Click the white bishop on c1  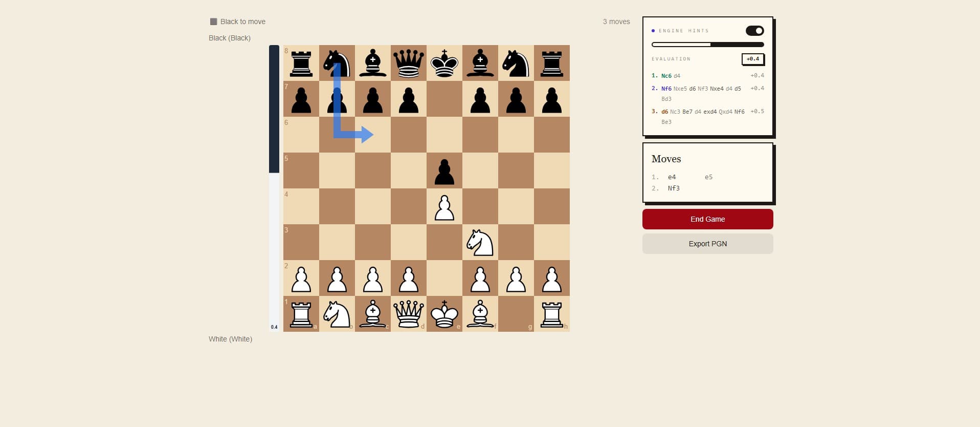tap(373, 314)
